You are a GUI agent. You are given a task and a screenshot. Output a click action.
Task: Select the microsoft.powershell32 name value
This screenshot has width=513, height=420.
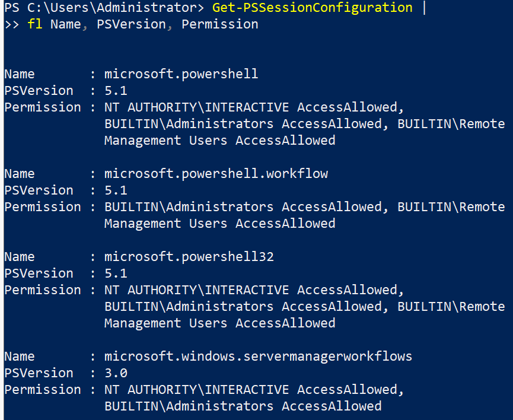coord(189,257)
